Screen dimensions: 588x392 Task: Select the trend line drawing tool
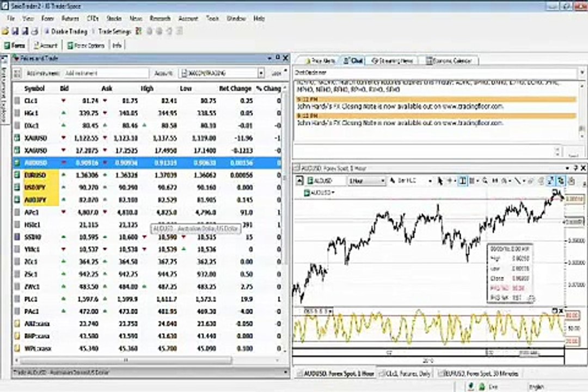tap(518, 181)
